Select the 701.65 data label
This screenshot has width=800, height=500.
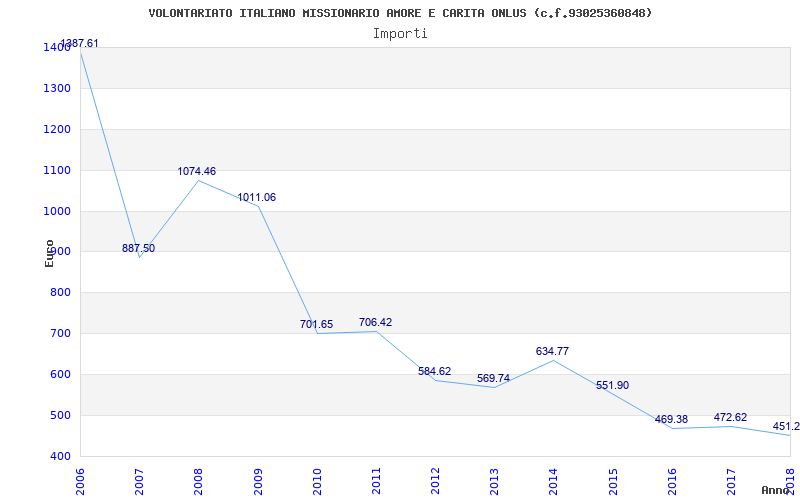click(316, 324)
